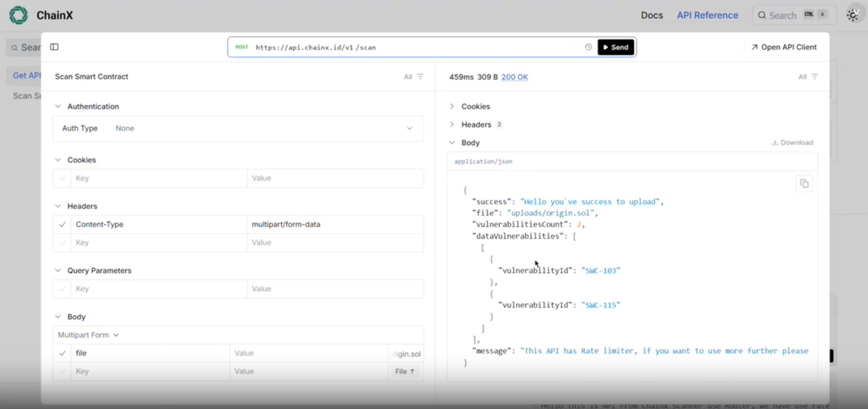Image resolution: width=868 pixels, height=409 pixels.
Task: Expand the response Headers section
Action: click(452, 125)
